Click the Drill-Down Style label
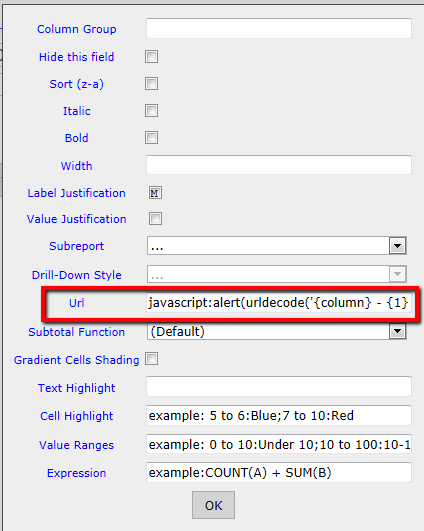 77,275
